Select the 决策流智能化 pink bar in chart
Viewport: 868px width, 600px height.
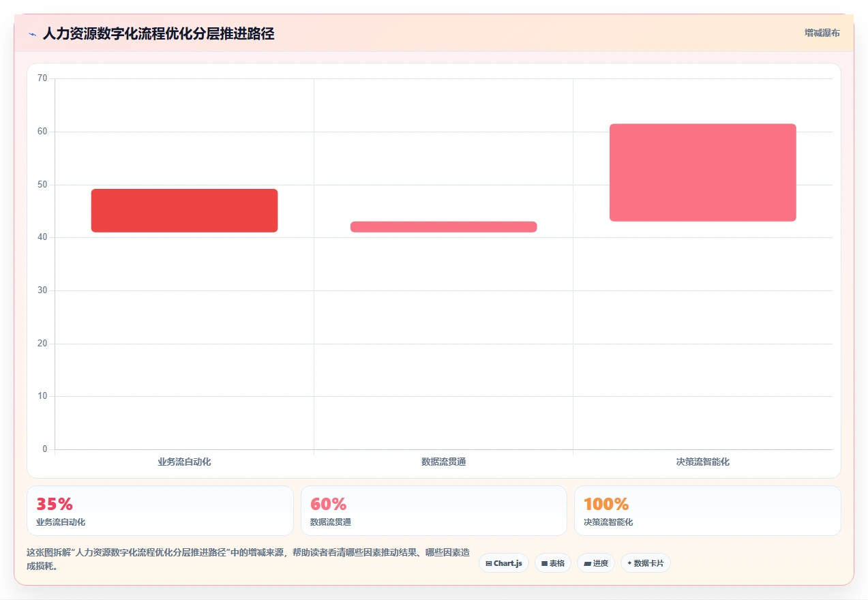(x=703, y=172)
